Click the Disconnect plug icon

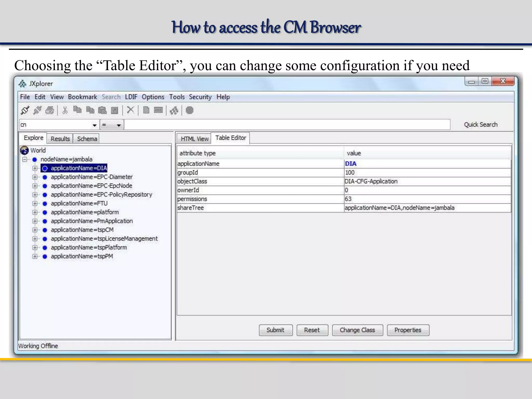tap(37, 110)
